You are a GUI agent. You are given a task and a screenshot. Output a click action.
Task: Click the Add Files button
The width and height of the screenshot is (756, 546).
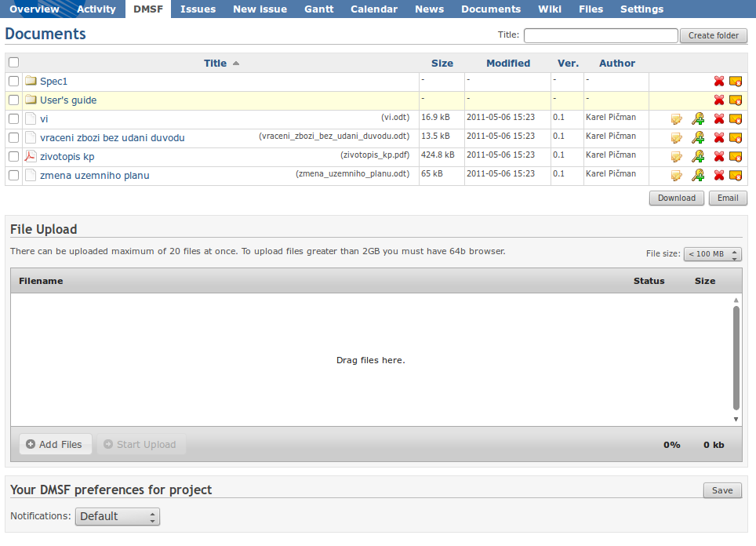pyautogui.click(x=55, y=444)
